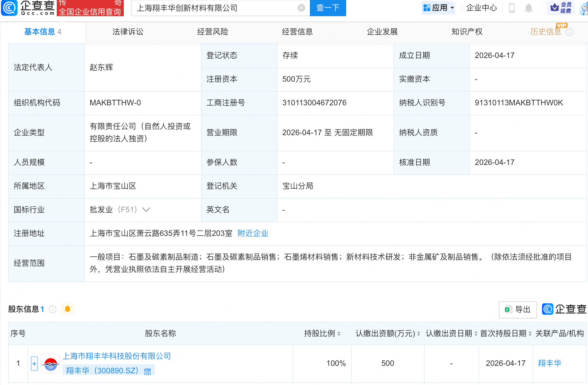Toggle sorting on 认缴出资额 column
This screenshot has height=385, width=588.
(x=419, y=333)
